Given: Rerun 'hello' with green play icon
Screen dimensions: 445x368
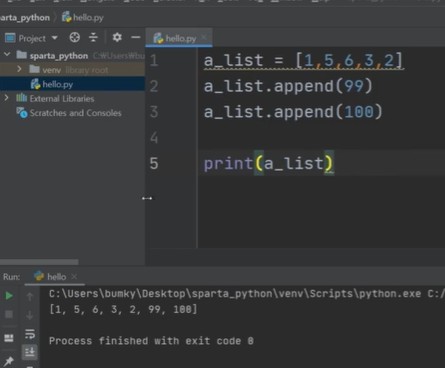Looking at the screenshot, I should [x=9, y=296].
